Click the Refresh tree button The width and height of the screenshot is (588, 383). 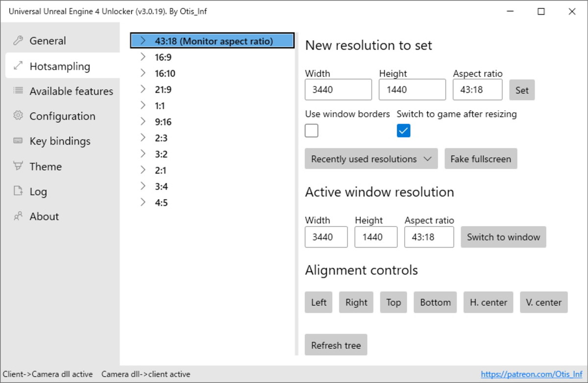coord(336,345)
